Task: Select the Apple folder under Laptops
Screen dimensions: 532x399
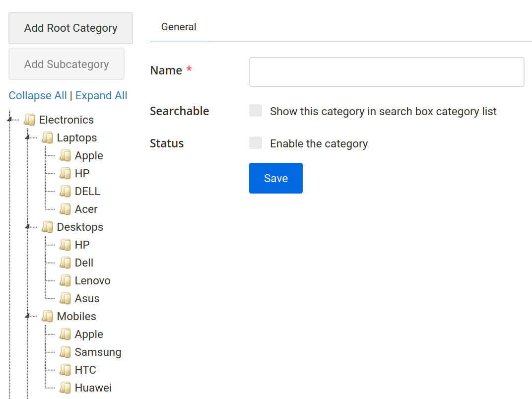Action: pyautogui.click(x=66, y=155)
